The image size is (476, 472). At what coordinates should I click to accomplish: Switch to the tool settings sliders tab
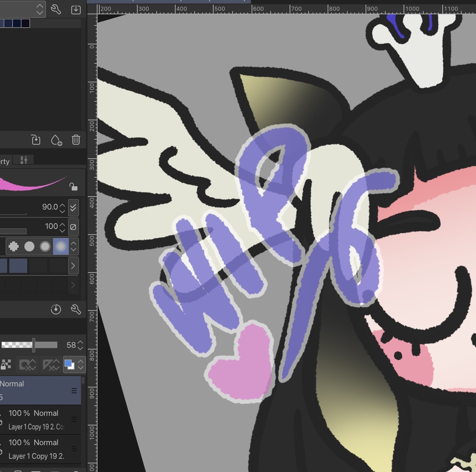pyautogui.click(x=24, y=160)
